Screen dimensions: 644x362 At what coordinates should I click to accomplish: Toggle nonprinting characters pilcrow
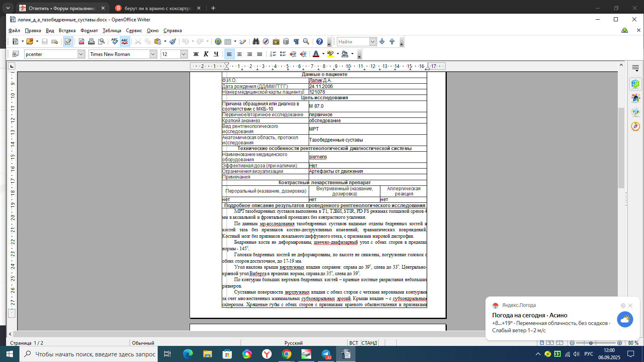coord(296,41)
